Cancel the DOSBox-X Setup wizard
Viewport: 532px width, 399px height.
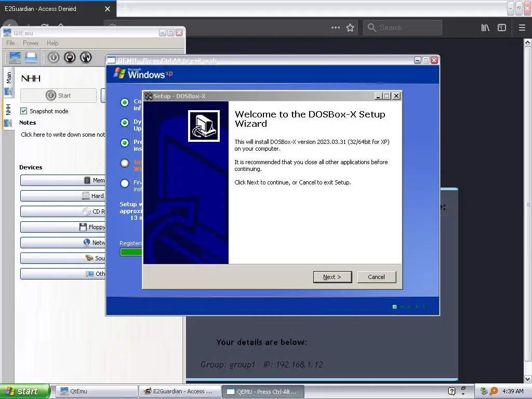[x=376, y=277]
